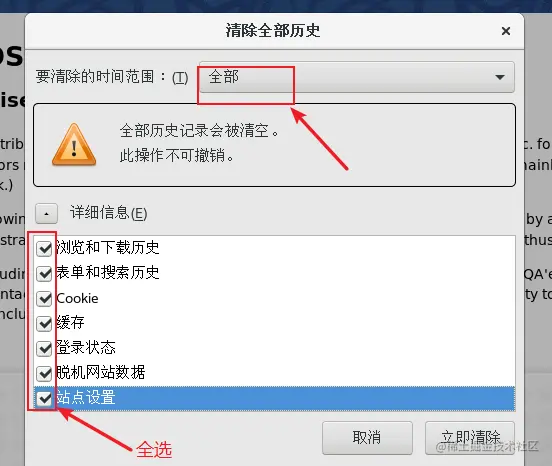Screen dimensions: 552x466
Task: Uncheck the 表单和搜索历史 checkbox
Action: click(x=44, y=273)
